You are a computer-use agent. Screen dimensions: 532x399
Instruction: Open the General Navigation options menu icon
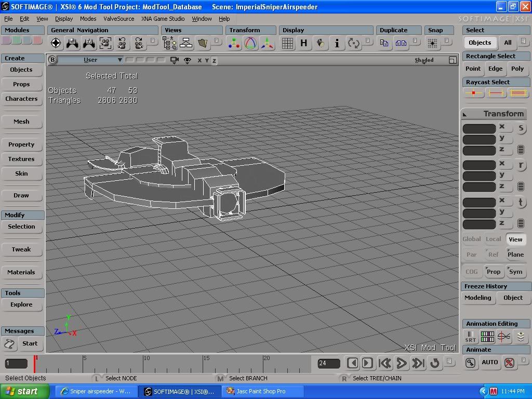click(152, 41)
